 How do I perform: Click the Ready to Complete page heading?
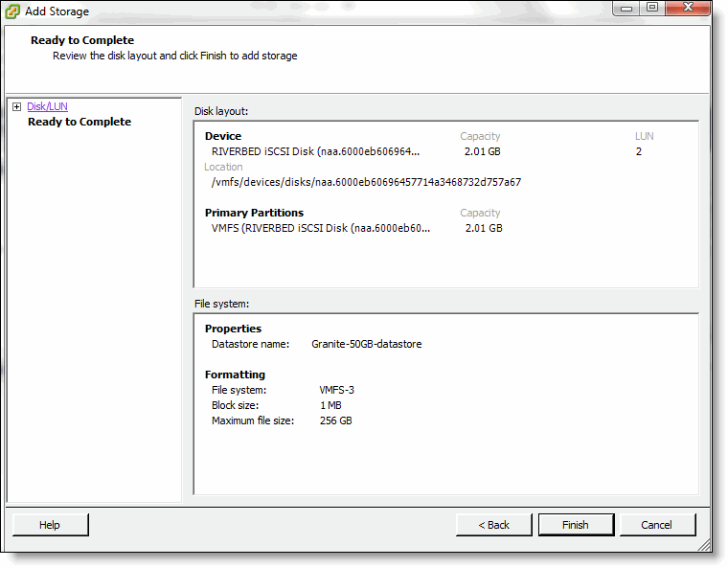point(82,40)
